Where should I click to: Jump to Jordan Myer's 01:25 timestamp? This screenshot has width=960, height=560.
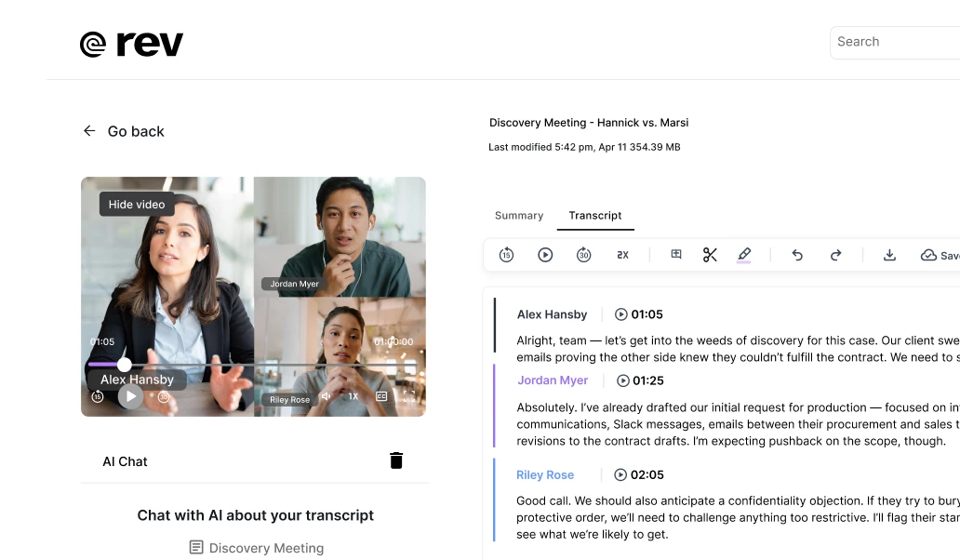[640, 380]
